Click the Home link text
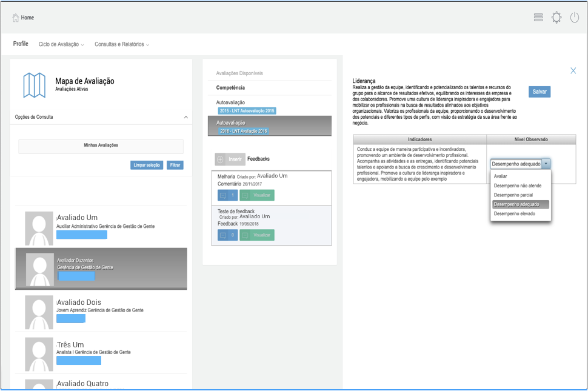Viewport: 588px width, 391px height. click(x=27, y=18)
